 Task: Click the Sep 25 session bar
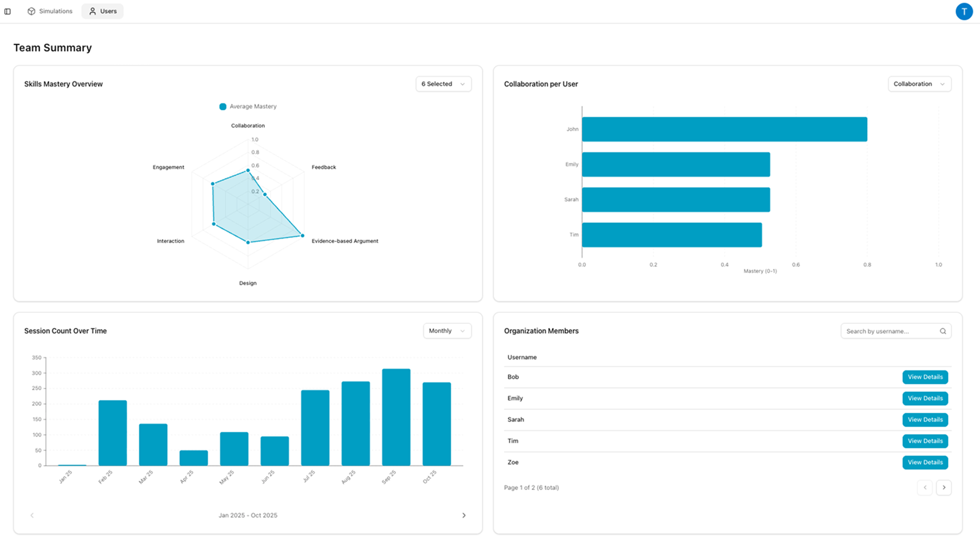[x=396, y=417]
